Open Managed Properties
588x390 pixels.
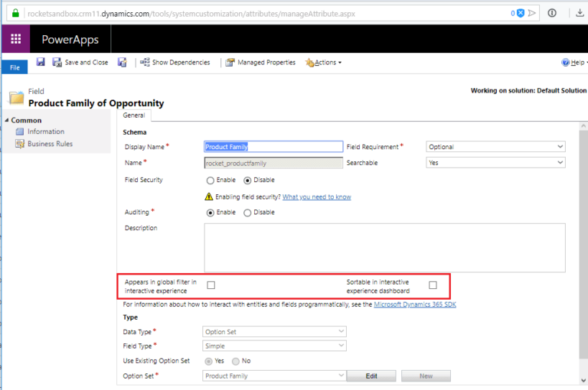pyautogui.click(x=260, y=62)
